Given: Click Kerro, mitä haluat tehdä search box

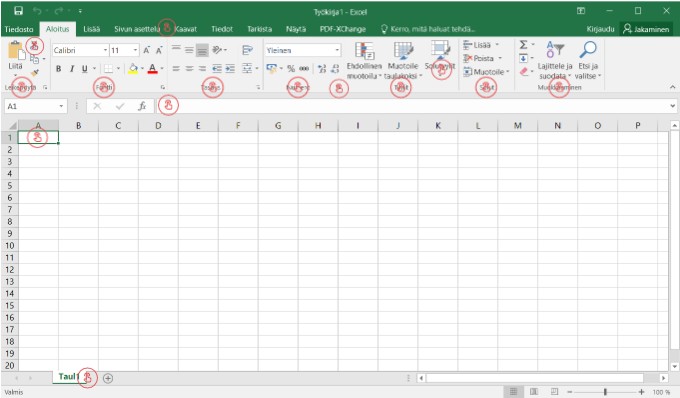Looking at the screenshot, I should 428,29.
